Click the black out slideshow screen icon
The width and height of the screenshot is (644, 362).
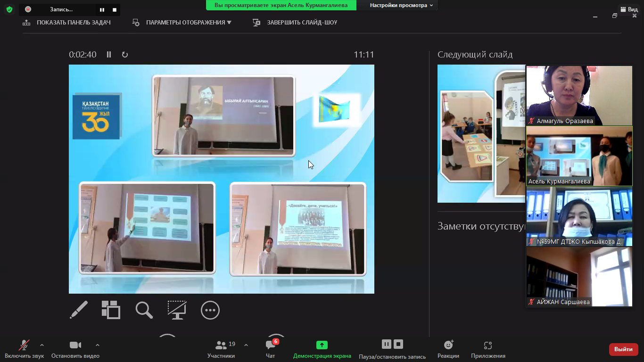point(177,310)
